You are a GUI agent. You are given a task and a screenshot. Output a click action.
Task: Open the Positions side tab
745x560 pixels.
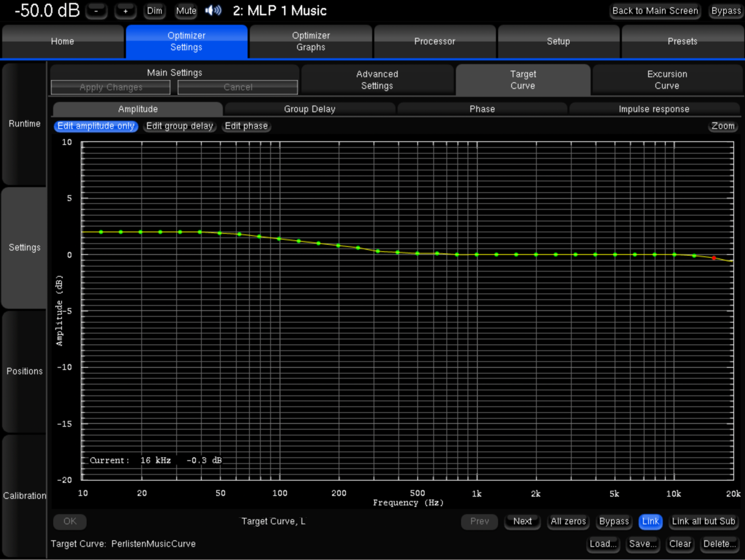coord(24,371)
